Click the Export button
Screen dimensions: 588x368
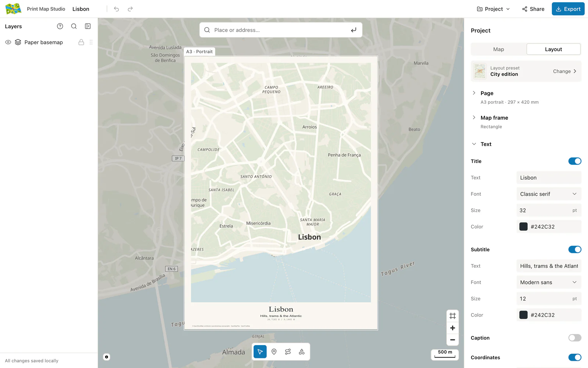[x=568, y=9]
